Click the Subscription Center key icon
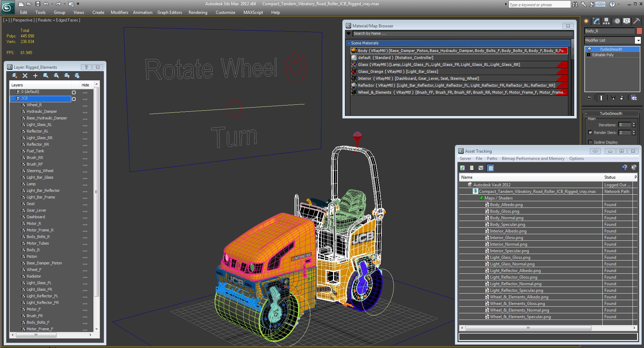The height and width of the screenshot is (348, 644). tap(584, 4)
